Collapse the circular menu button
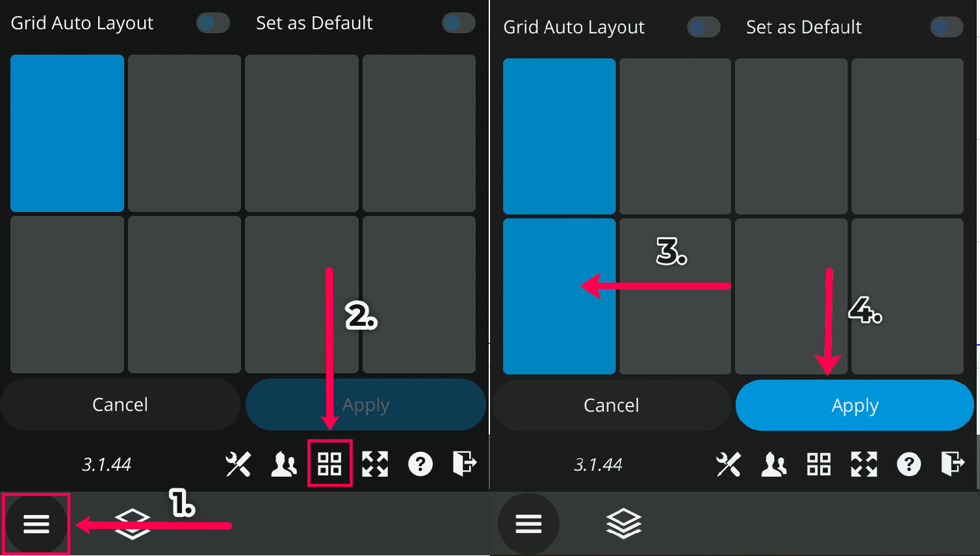980x556 pixels. [528, 523]
